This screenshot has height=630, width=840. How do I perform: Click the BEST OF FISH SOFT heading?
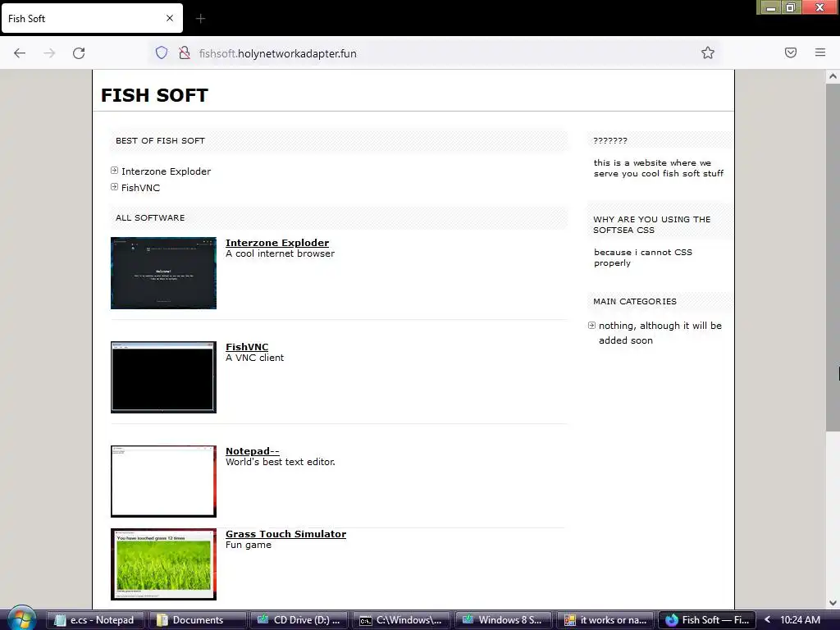click(x=160, y=140)
